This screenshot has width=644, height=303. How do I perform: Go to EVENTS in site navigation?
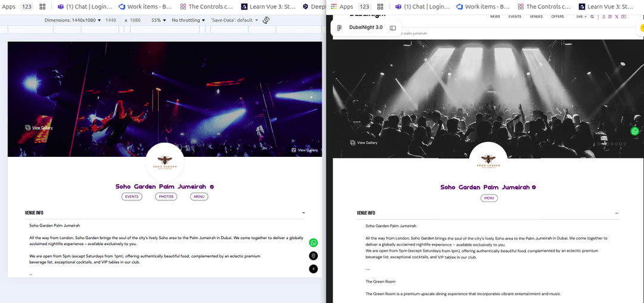pos(515,17)
